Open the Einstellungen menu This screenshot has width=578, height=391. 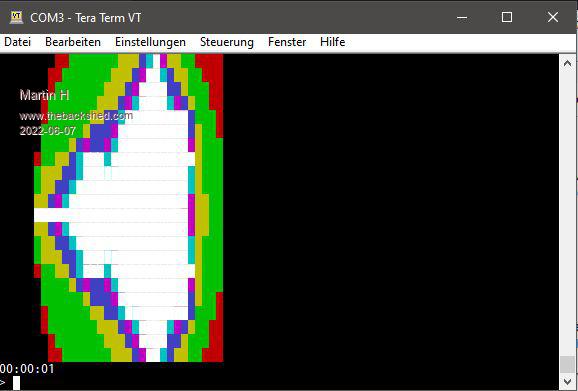(150, 42)
